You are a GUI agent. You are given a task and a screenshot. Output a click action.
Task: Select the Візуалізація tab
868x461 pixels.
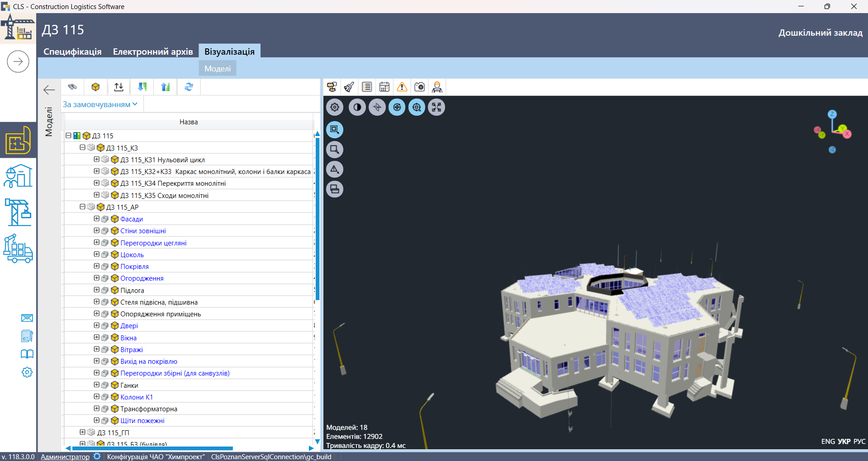(229, 52)
